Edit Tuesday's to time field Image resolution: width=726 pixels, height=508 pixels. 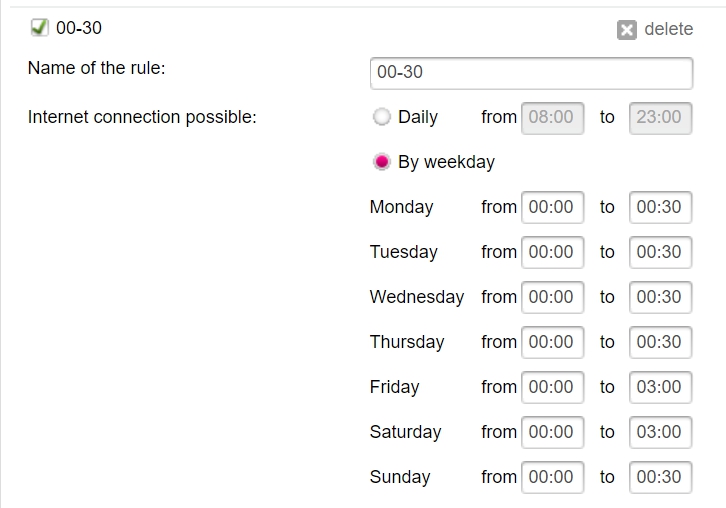pyautogui.click(x=660, y=252)
